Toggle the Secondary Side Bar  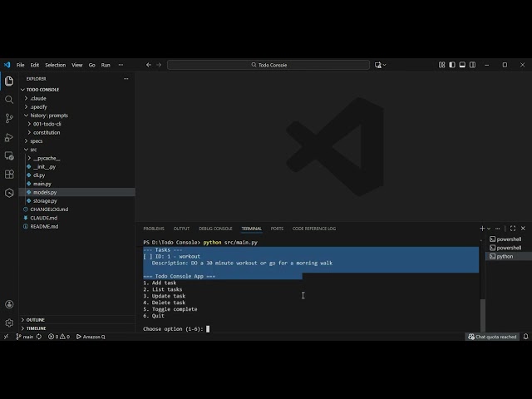472,65
